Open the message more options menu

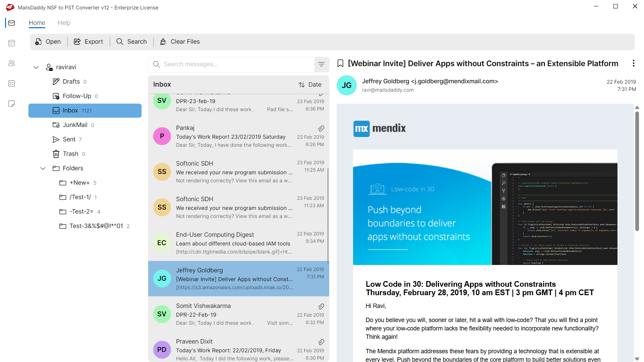(x=633, y=63)
